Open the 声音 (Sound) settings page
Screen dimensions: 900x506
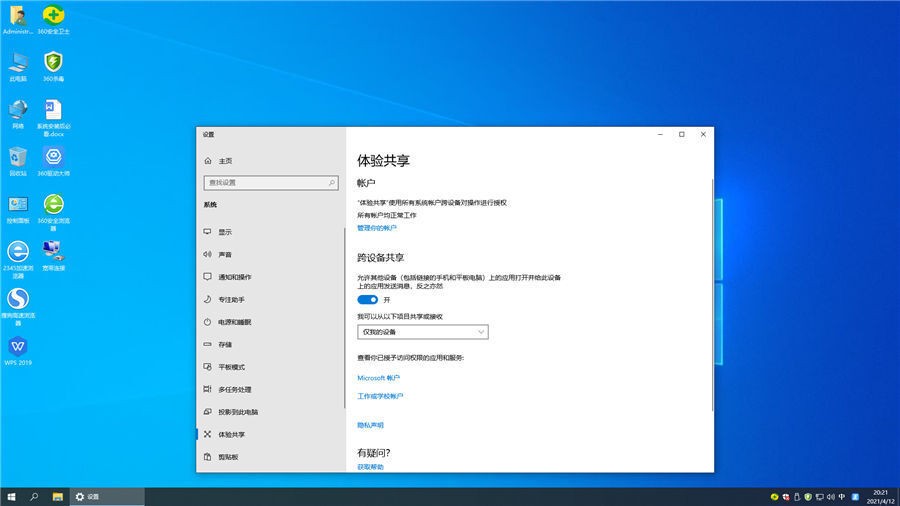(x=225, y=254)
